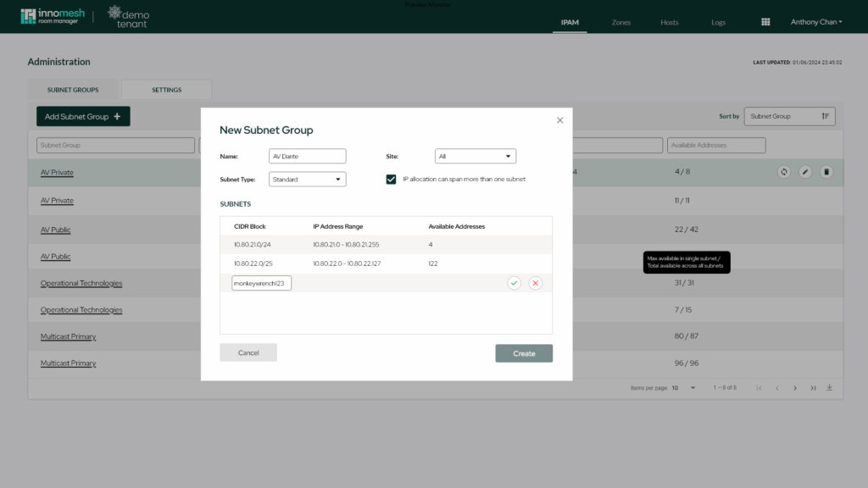Uncheck IP allocation can span multiple subnets
The width and height of the screenshot is (868, 488).
click(x=391, y=179)
